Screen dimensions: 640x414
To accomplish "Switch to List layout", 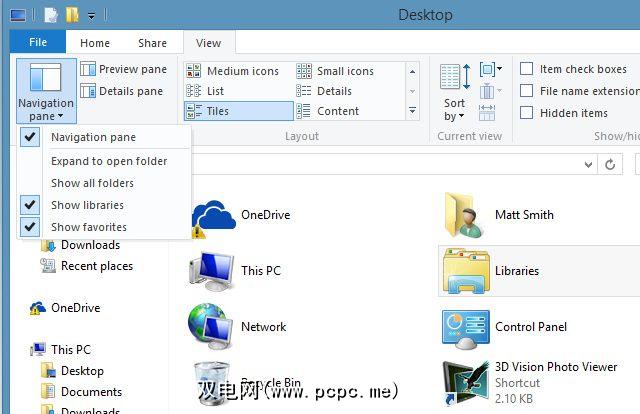I will (x=205, y=91).
